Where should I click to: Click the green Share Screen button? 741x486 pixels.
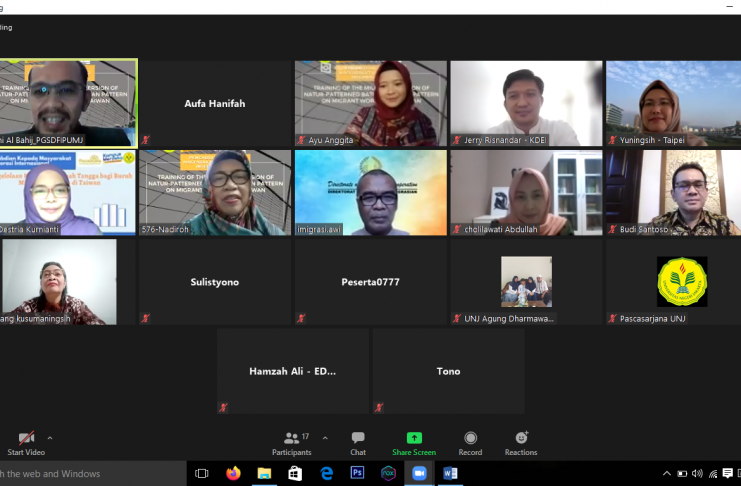[x=413, y=441]
